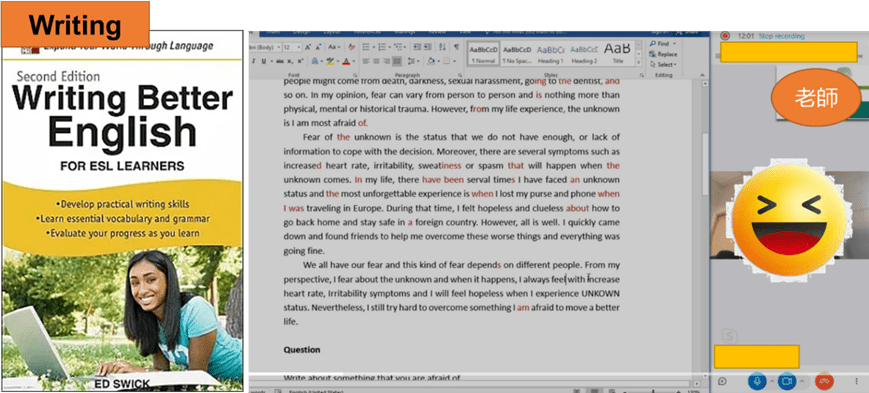
Task: Click Stop recording in the call window
Action: pyautogui.click(x=781, y=36)
